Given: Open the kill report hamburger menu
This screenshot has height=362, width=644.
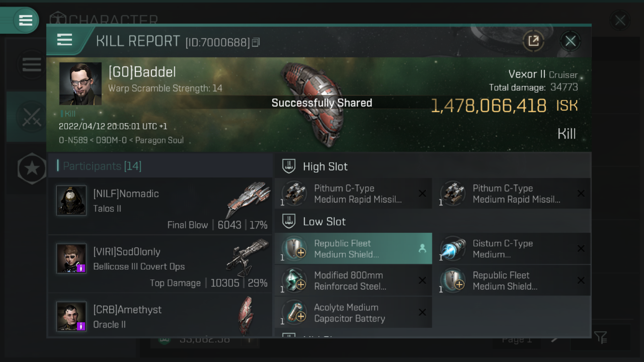Looking at the screenshot, I should point(64,40).
